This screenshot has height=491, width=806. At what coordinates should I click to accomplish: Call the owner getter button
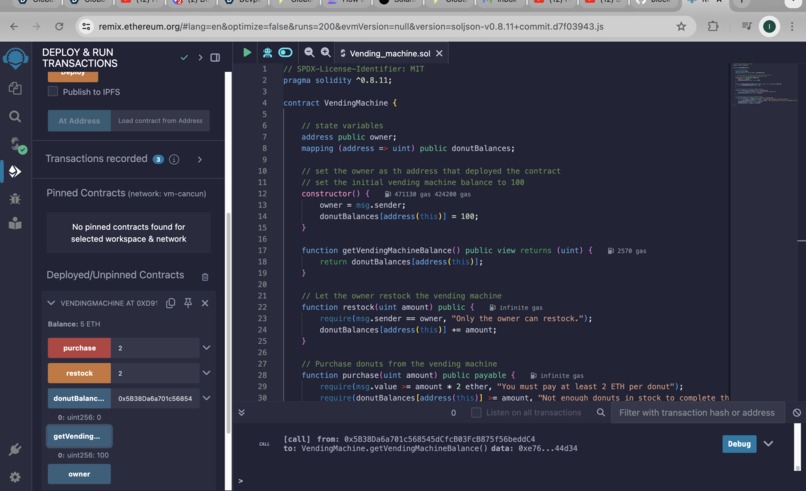[x=79, y=474]
